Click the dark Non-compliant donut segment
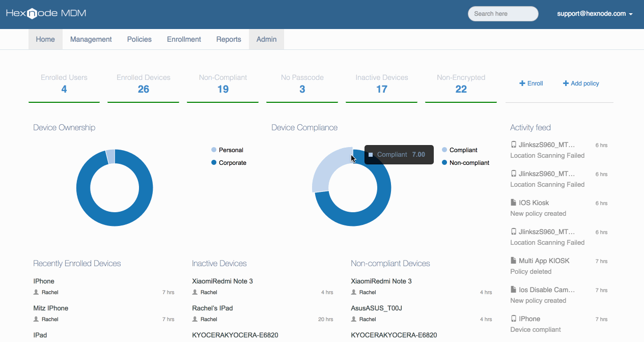Screen dimensions: 644x342 coord(353,220)
